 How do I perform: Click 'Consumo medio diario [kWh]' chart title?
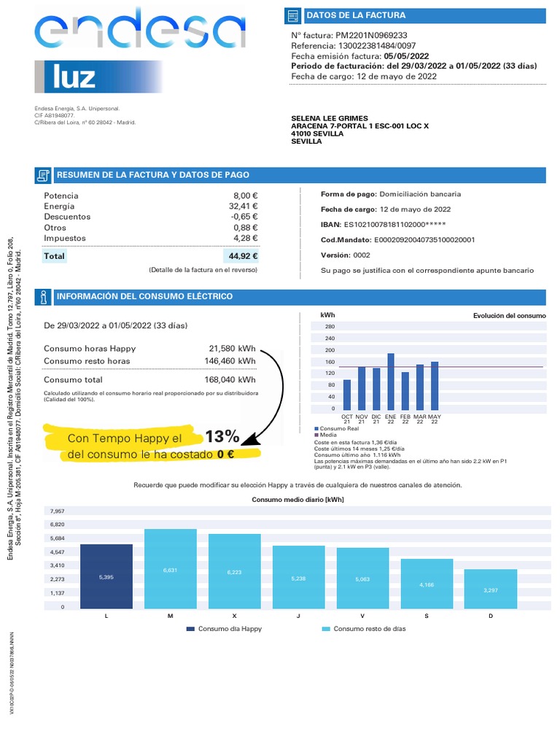pos(297,500)
